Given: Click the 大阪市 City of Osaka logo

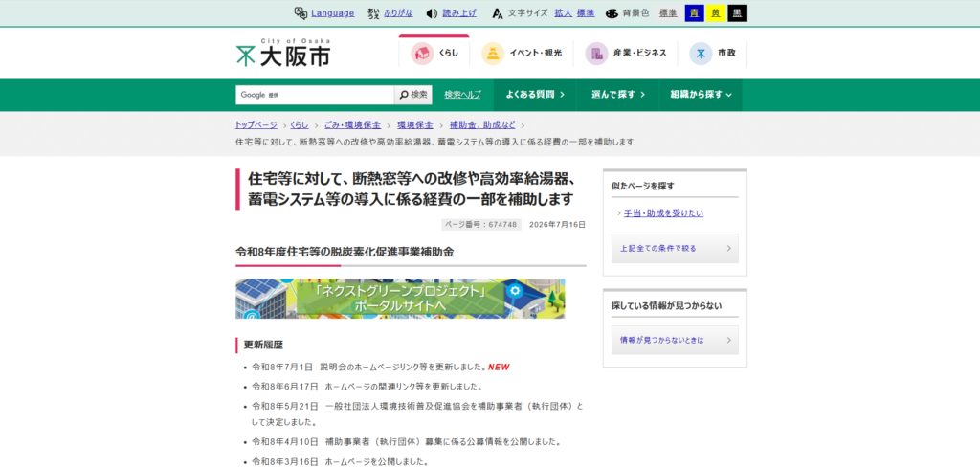Looking at the screenshot, I should pos(283,52).
